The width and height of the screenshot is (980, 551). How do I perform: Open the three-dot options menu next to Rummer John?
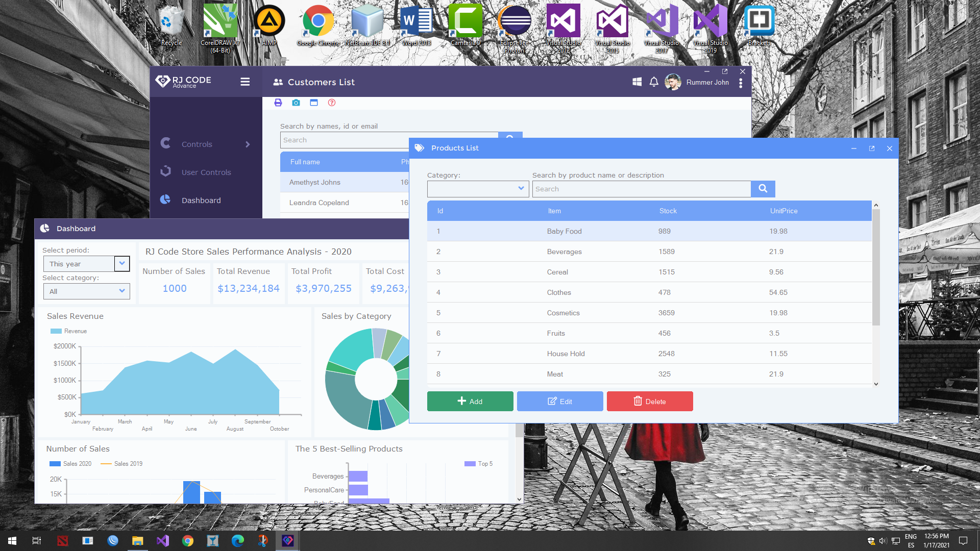[x=741, y=82]
